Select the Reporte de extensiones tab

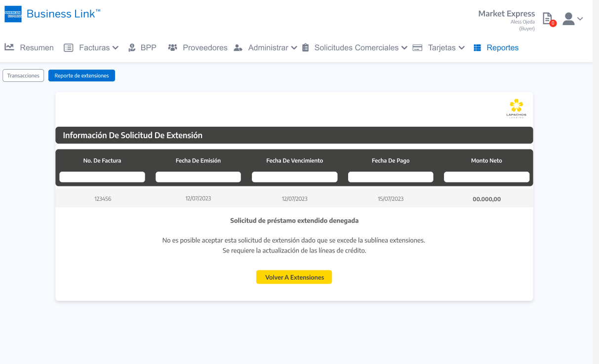pyautogui.click(x=81, y=75)
